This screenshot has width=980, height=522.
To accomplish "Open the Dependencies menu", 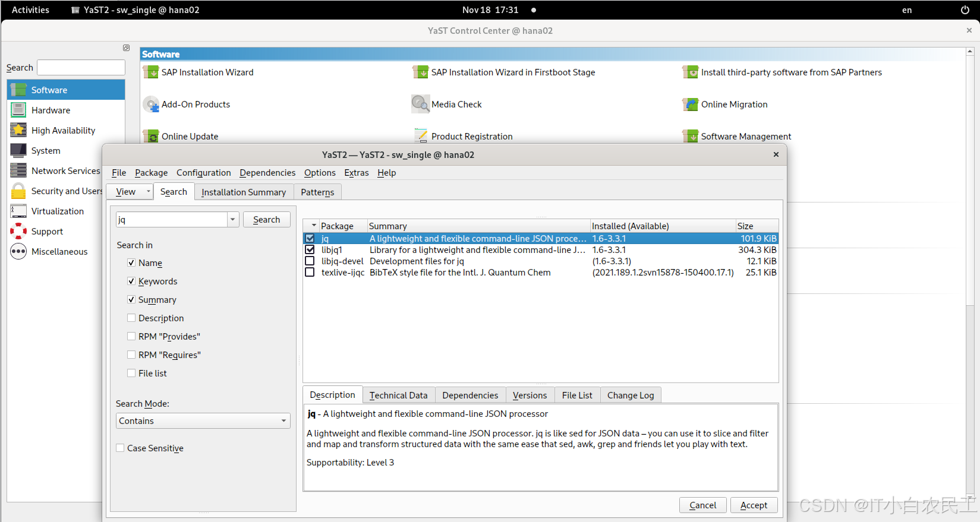I will tap(267, 173).
